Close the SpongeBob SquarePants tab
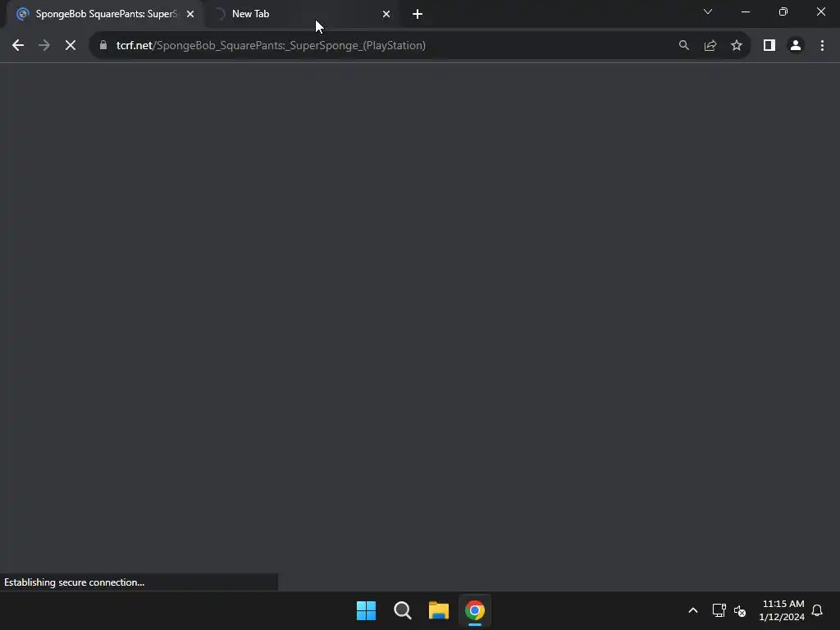Screen dimensions: 840x630 pyautogui.click(x=190, y=14)
